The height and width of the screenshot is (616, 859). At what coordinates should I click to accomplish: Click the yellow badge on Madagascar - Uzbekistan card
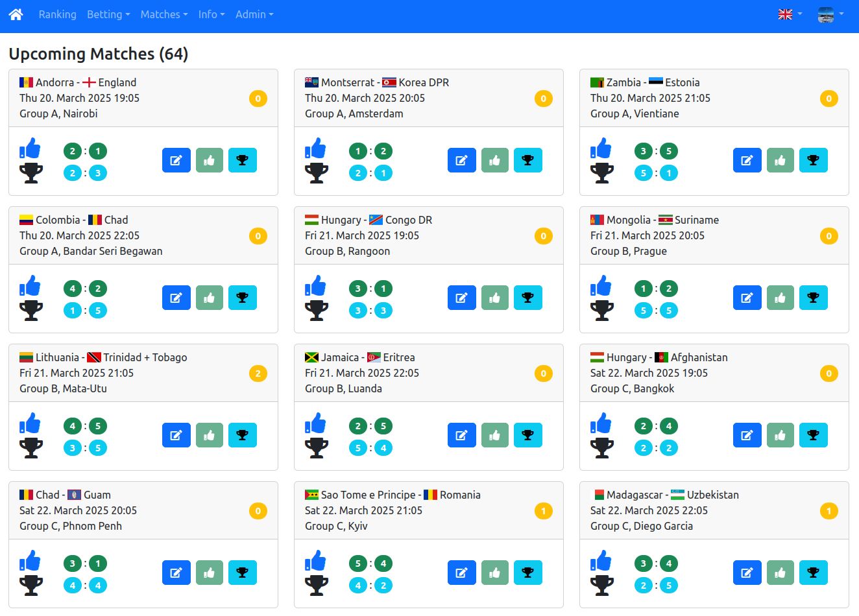coord(829,511)
